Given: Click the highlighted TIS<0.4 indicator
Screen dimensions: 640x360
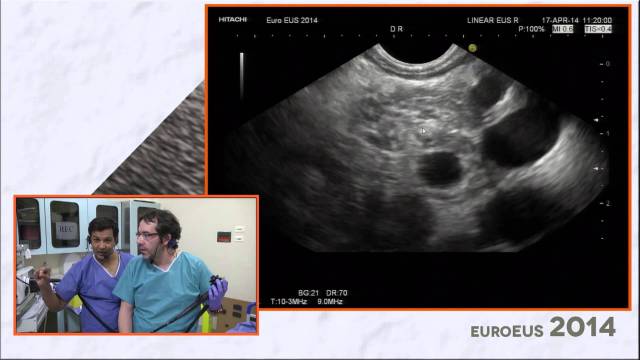Looking at the screenshot, I should [598, 29].
